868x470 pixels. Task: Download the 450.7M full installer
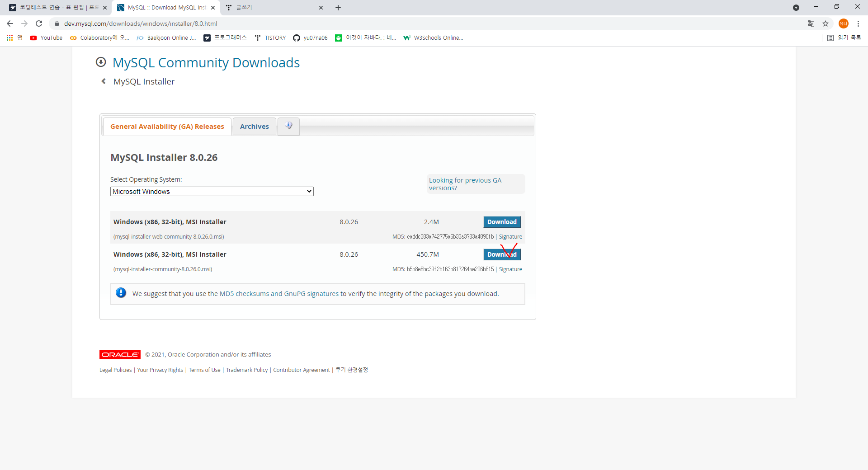[x=502, y=254]
